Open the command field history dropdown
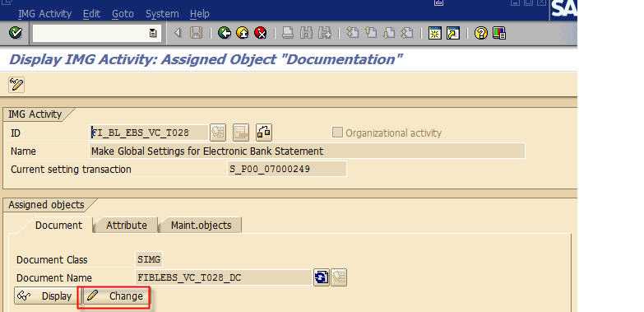Viewport: 644px width, 312px height. click(153, 33)
